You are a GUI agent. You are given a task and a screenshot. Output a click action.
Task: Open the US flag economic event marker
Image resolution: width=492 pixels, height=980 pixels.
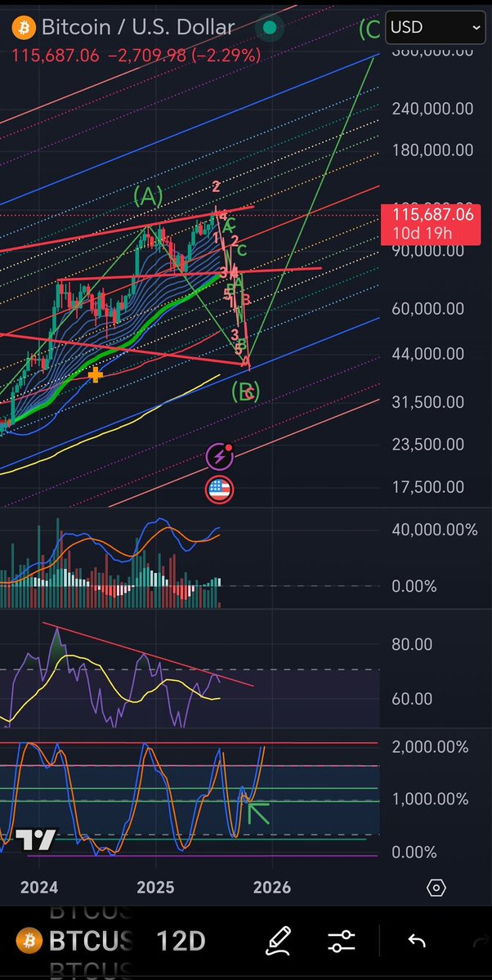coord(219,490)
